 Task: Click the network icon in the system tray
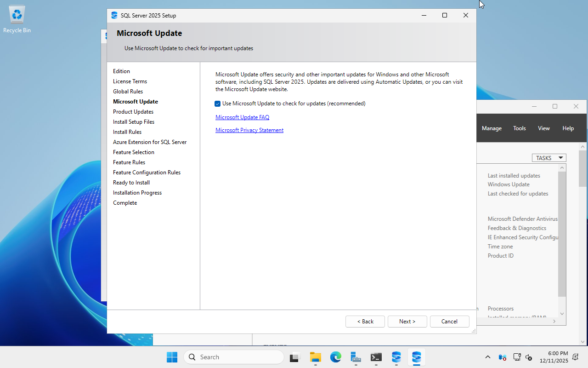[x=517, y=357]
